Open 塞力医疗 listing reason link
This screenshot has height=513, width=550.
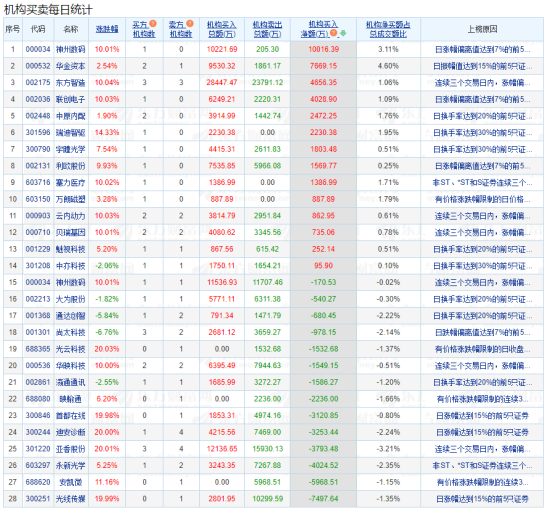coord(482,183)
